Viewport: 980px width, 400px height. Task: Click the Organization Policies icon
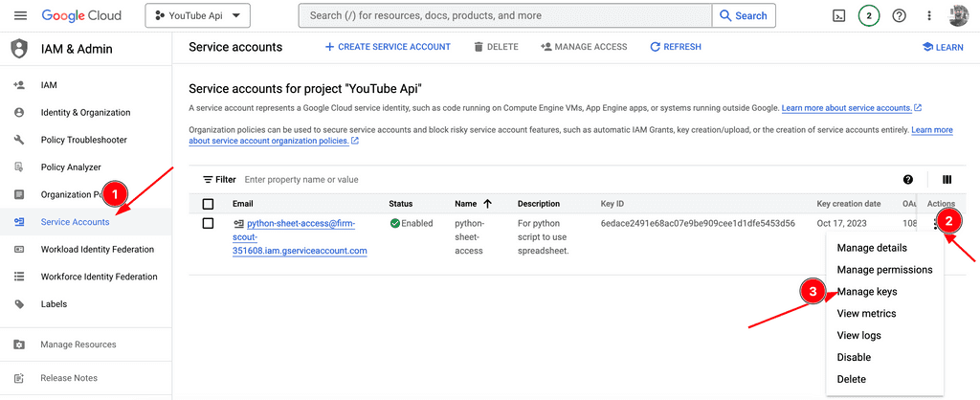19,194
